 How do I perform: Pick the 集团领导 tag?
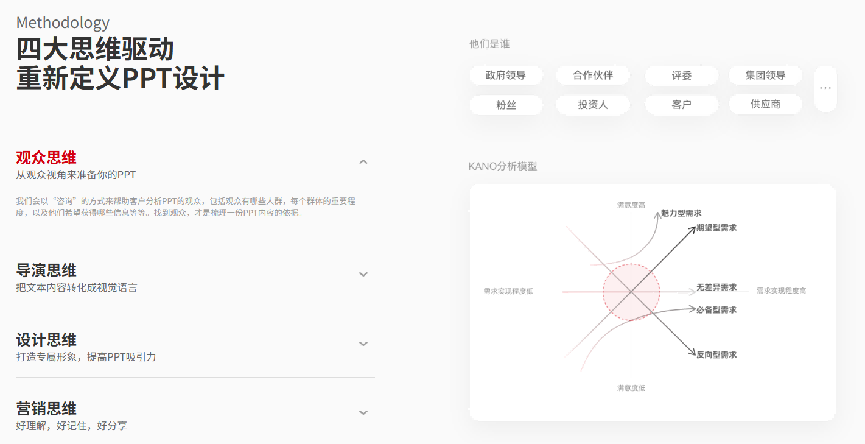point(765,75)
